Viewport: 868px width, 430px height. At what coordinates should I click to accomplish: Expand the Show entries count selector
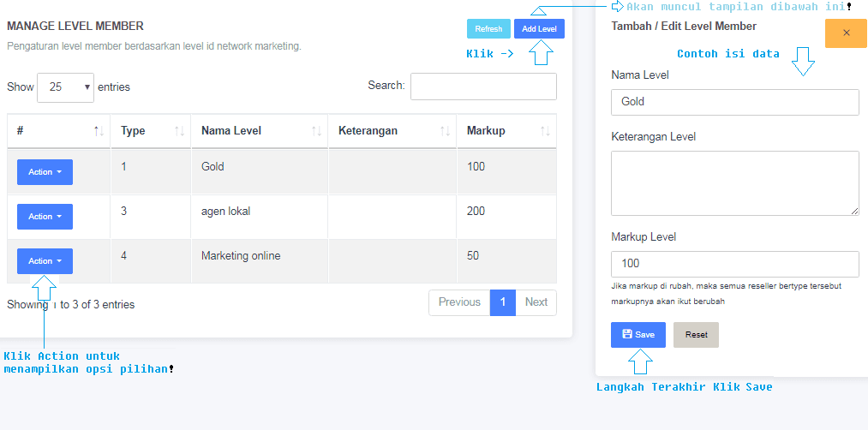pyautogui.click(x=65, y=87)
